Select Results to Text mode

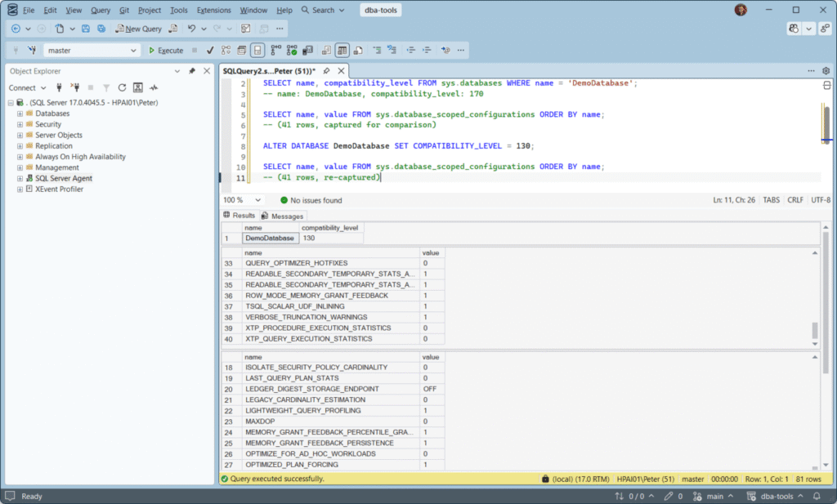[x=326, y=50]
